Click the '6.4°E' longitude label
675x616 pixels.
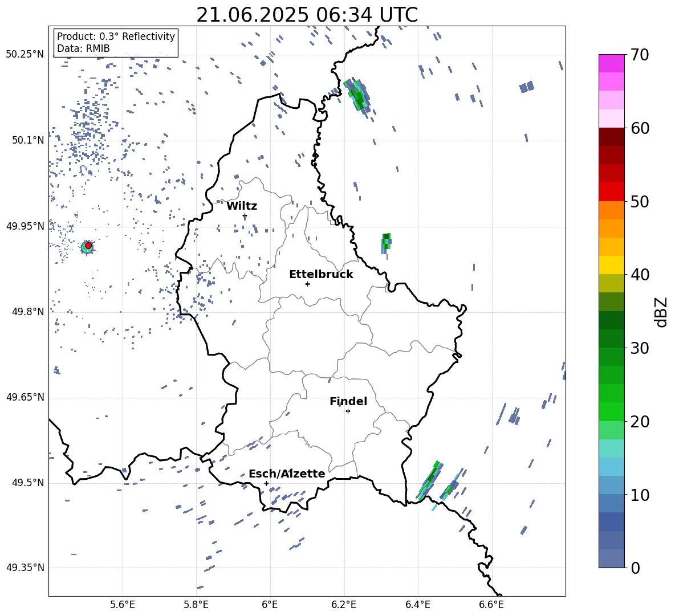point(417,605)
